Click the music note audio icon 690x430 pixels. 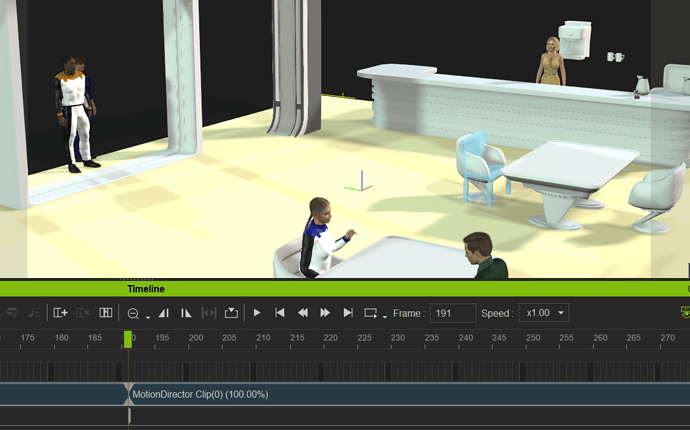(x=34, y=313)
